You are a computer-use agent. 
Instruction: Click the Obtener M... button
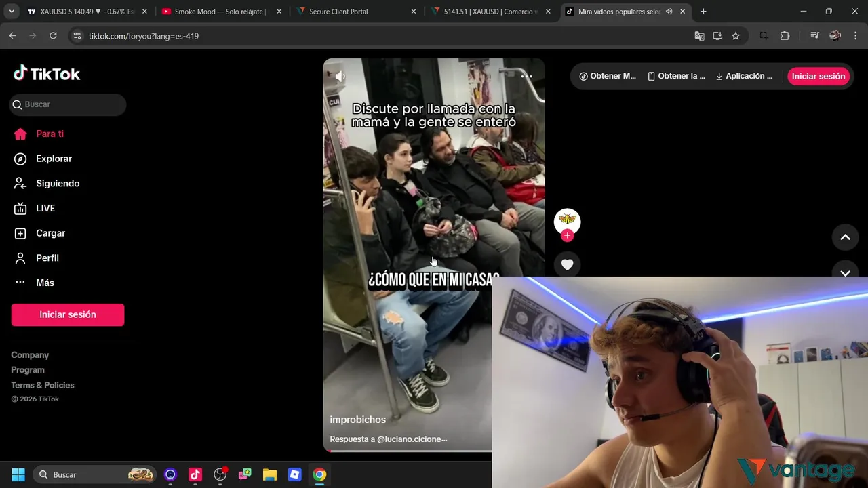[608, 76]
